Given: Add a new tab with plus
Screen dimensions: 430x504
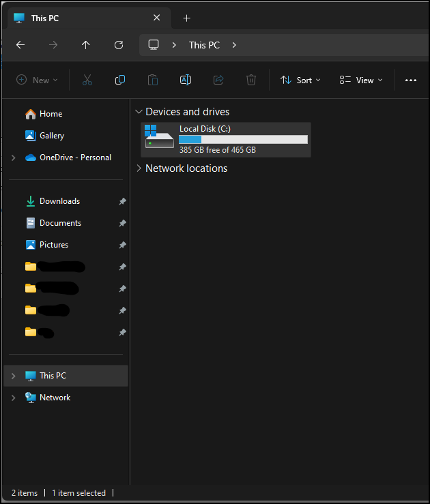Looking at the screenshot, I should pyautogui.click(x=186, y=18).
